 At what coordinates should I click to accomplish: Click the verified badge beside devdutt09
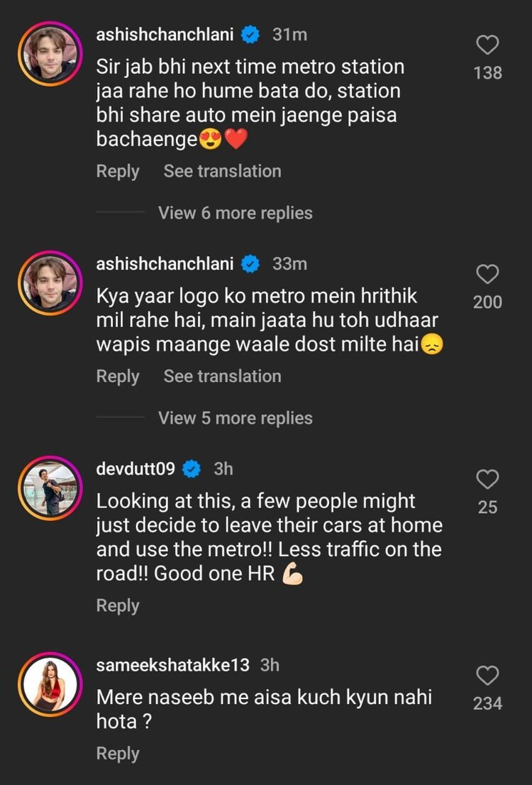pyautogui.click(x=192, y=469)
